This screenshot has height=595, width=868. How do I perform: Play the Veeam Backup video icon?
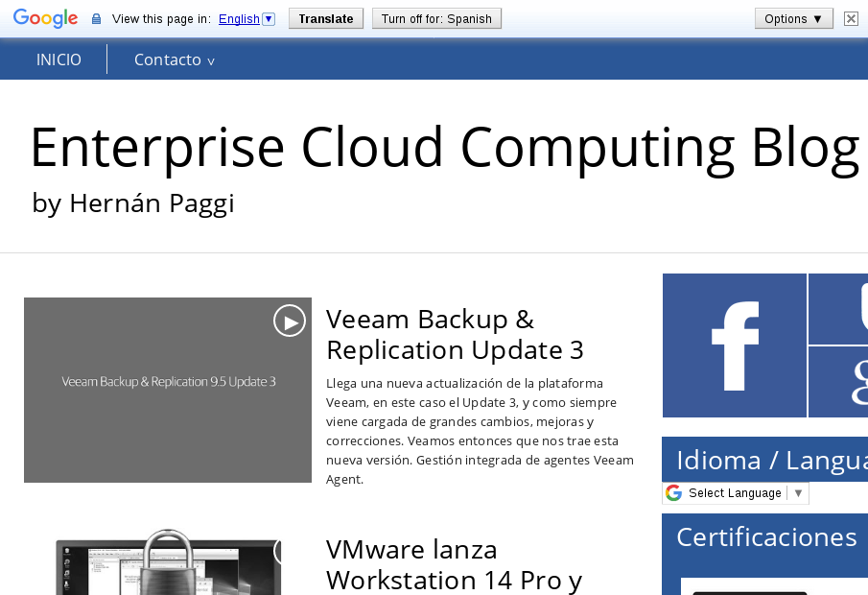[290, 321]
